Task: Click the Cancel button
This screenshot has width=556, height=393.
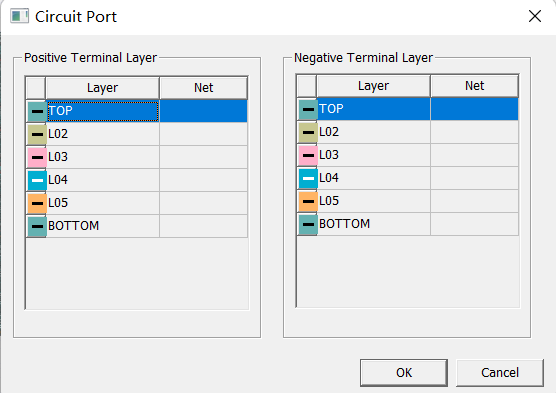Action: [500, 373]
